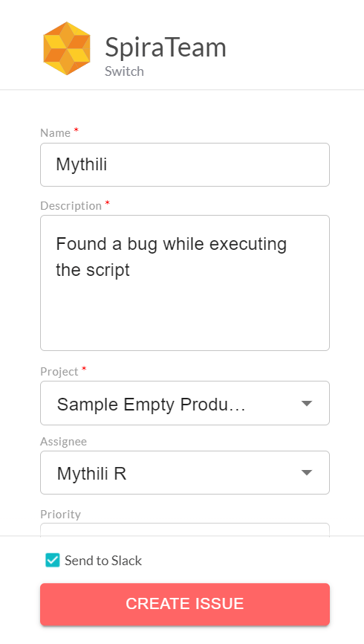
Task: Open the Project dropdown showing Sample Empty Product
Action: (185, 403)
